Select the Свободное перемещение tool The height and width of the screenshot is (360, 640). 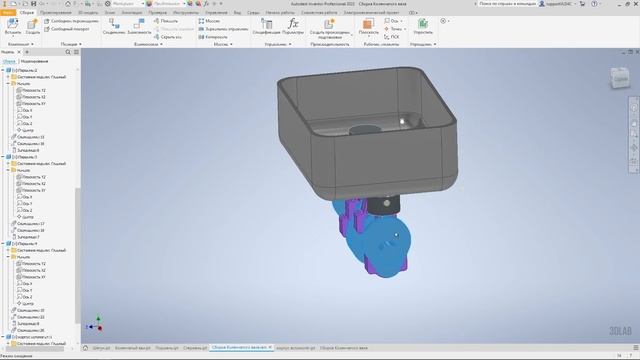[x=71, y=21]
